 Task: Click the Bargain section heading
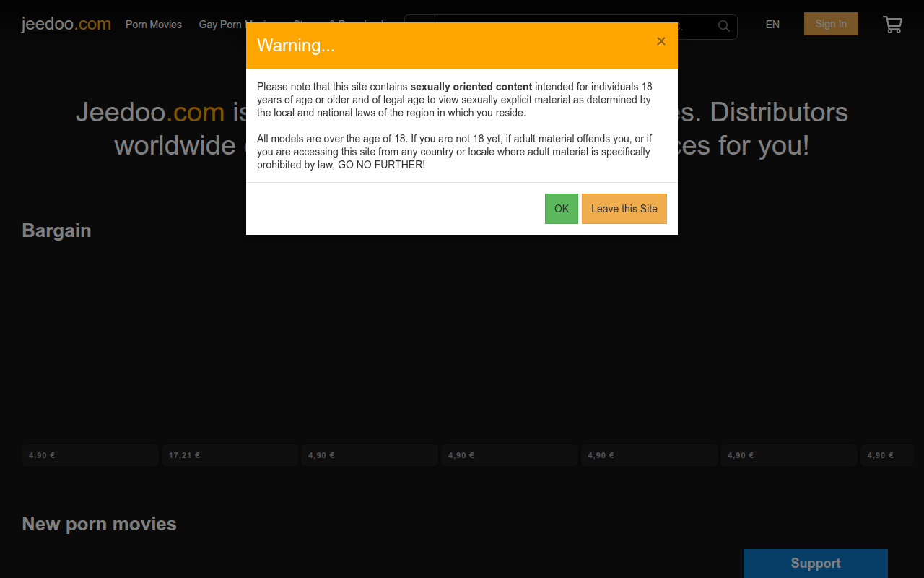point(56,230)
